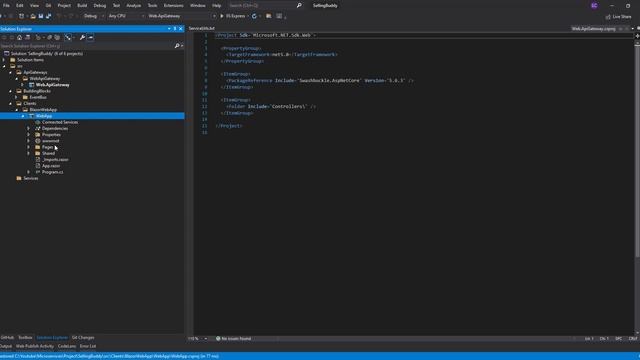Collapse the ApiGateways folder

pos(11,72)
